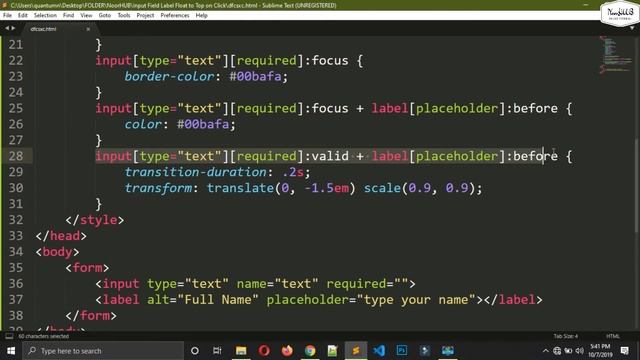Launch Firefox from taskbar
Screen dimensions: 640x360
[287, 351]
